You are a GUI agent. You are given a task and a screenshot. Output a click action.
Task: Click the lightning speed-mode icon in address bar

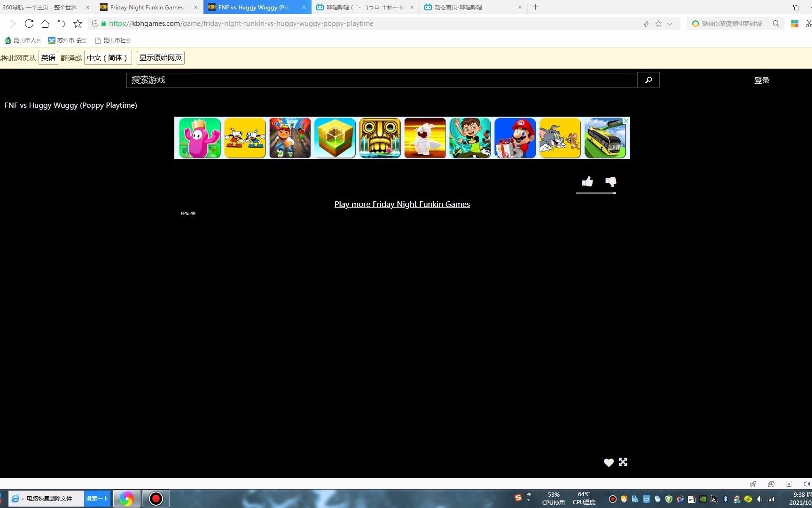pyautogui.click(x=646, y=24)
